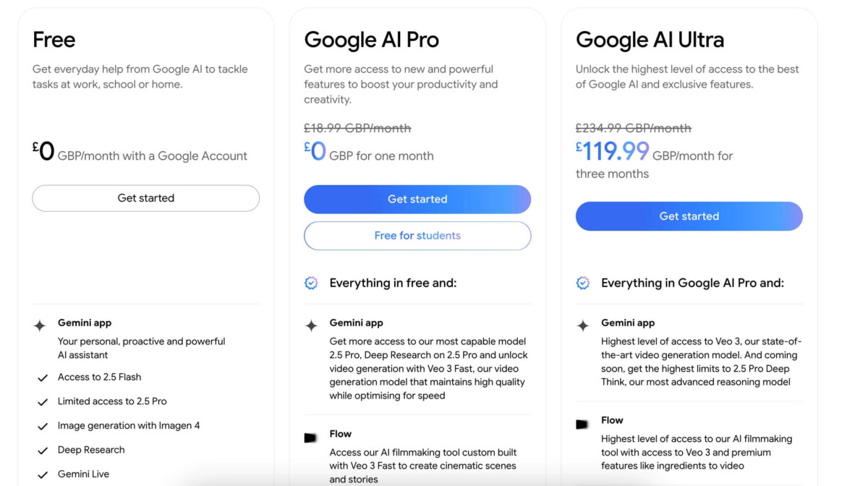This screenshot has height=486, width=868.
Task: Click the checkmark beside Deep Research
Action: click(x=43, y=451)
